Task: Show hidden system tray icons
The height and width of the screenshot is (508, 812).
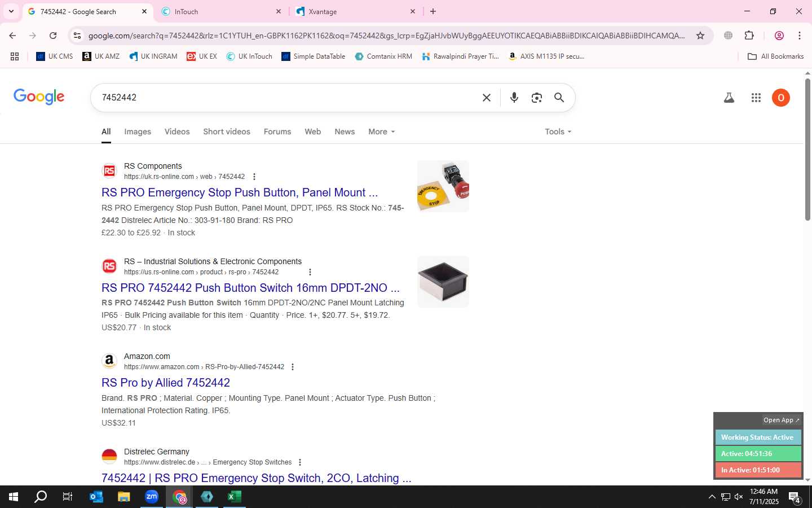Action: [x=712, y=497]
